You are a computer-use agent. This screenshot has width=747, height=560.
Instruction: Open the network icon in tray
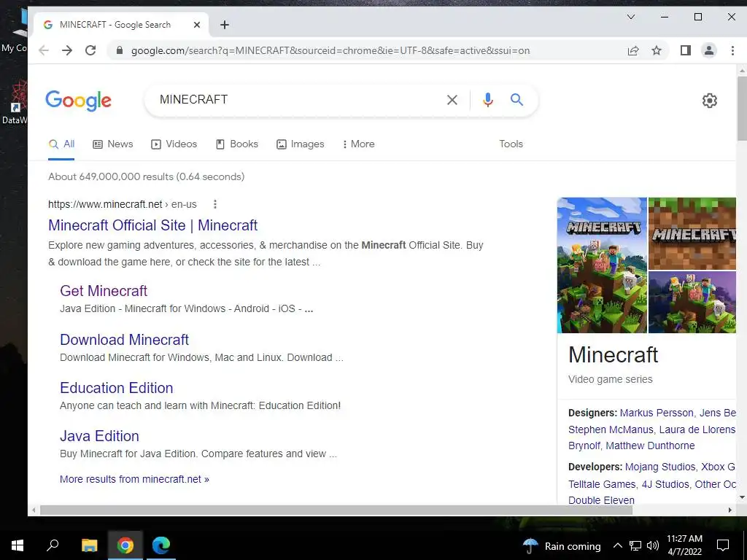point(635,545)
